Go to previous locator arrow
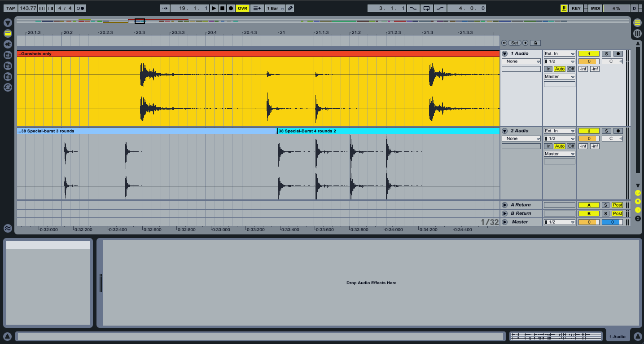 [x=504, y=43]
